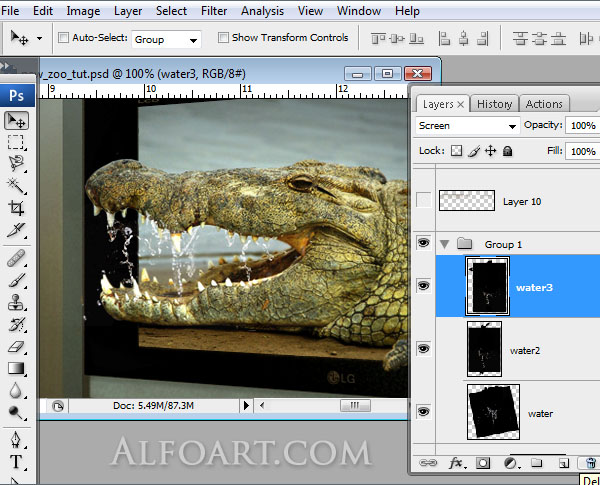Screen dimensions: 600x485
Task: Click the Opacity value field
Action: pyautogui.click(x=583, y=126)
